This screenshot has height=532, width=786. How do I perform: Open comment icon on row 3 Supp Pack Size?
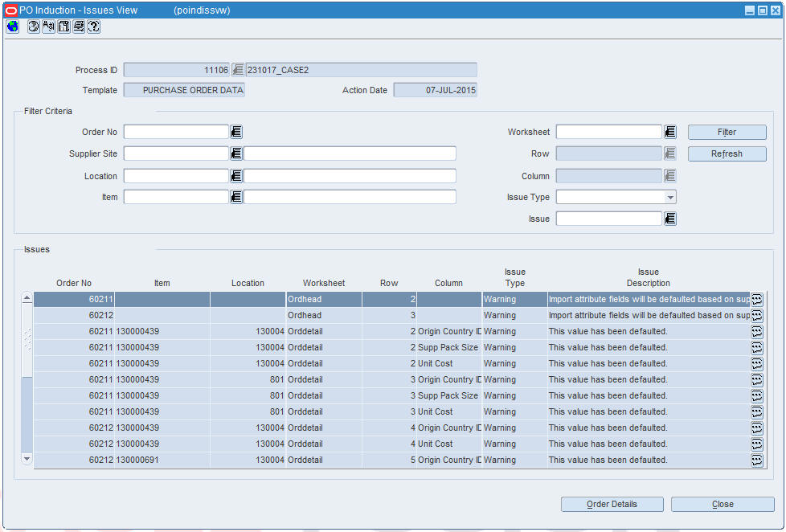(757, 395)
